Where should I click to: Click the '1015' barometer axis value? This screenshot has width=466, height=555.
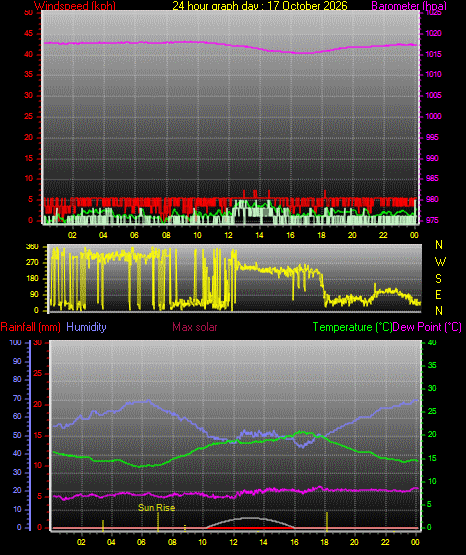(x=434, y=54)
